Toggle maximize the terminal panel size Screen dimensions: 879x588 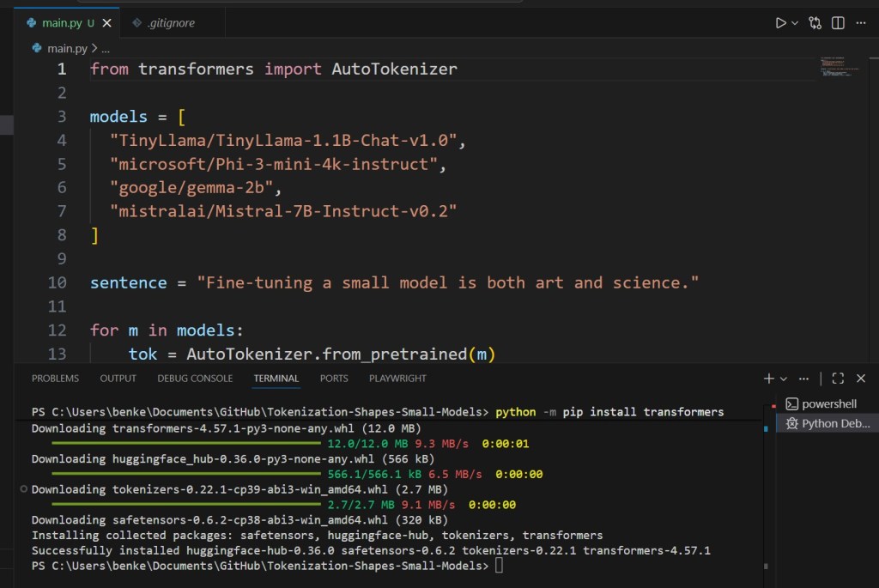click(838, 378)
